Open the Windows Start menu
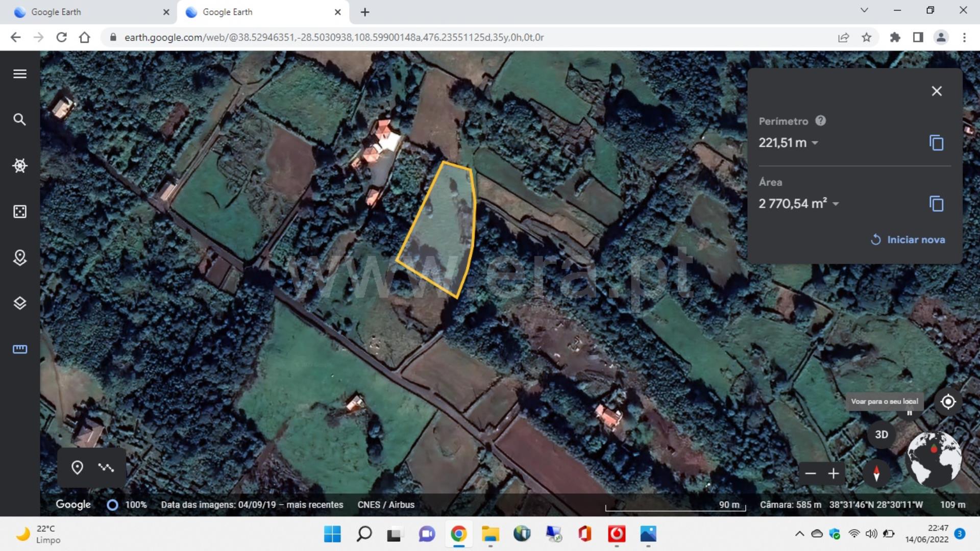Image resolution: width=980 pixels, height=551 pixels. (x=332, y=534)
